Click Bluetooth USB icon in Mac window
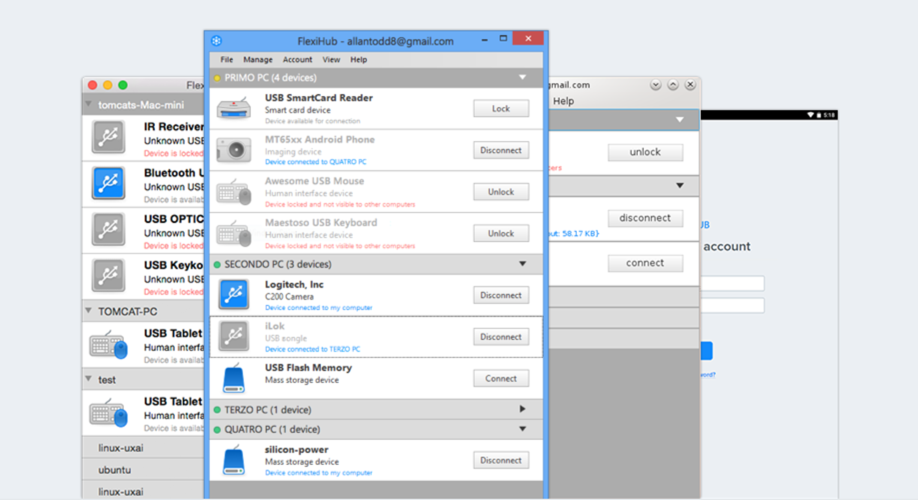 (x=108, y=183)
